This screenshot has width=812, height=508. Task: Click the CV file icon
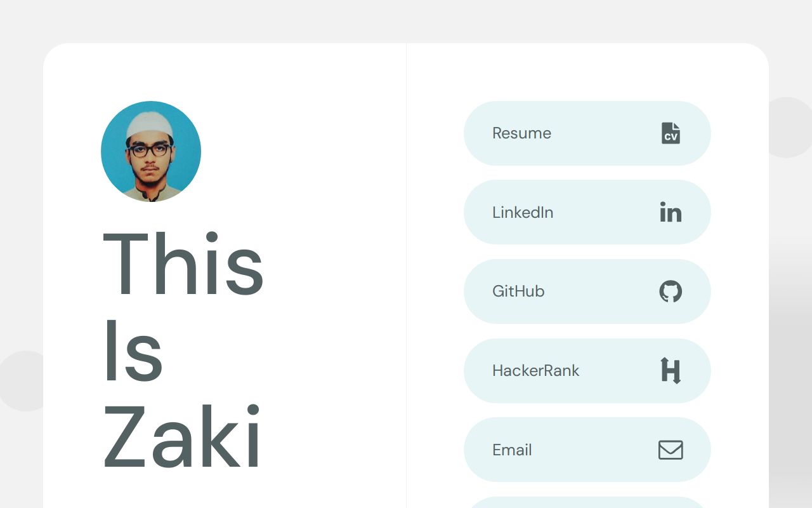coord(671,133)
